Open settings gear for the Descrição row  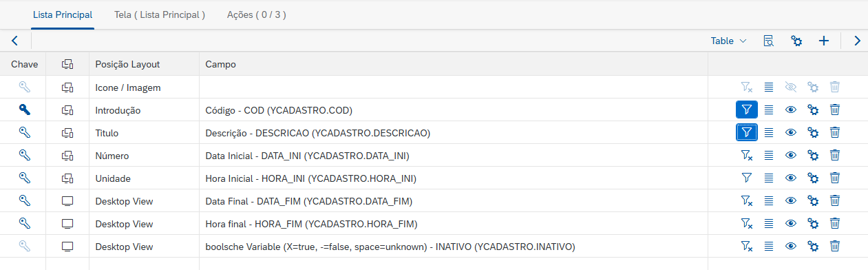813,132
